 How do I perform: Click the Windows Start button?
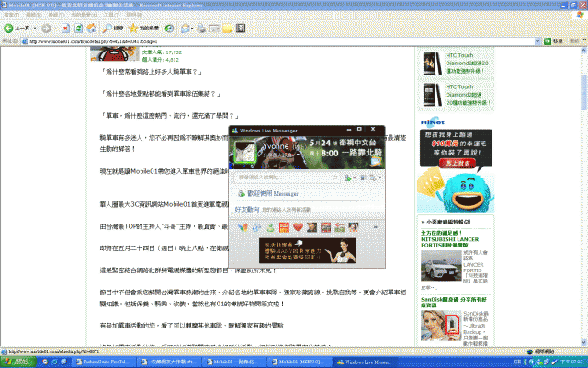[18, 362]
